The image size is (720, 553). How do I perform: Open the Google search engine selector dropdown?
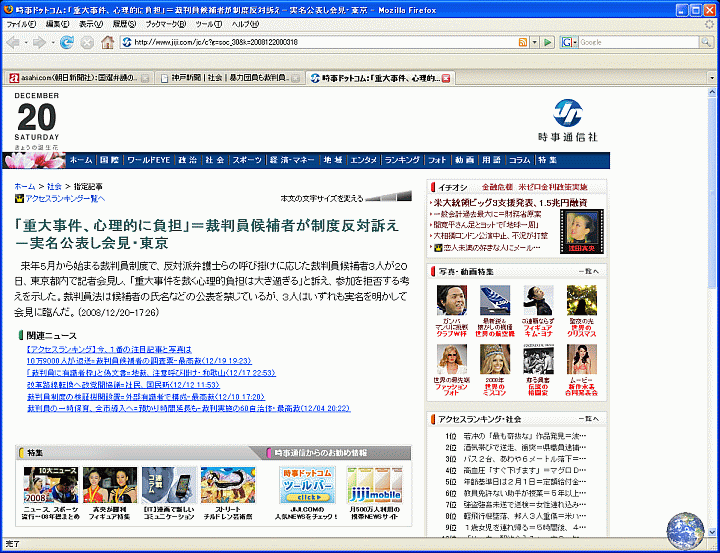570,42
